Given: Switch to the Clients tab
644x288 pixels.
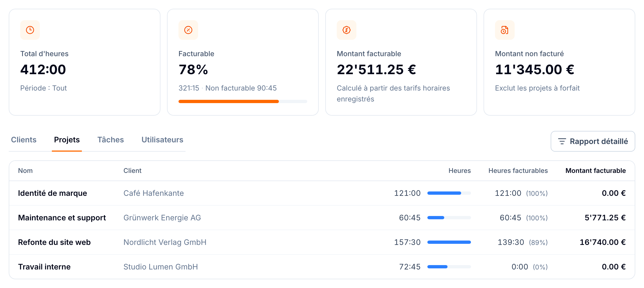Looking at the screenshot, I should [24, 140].
